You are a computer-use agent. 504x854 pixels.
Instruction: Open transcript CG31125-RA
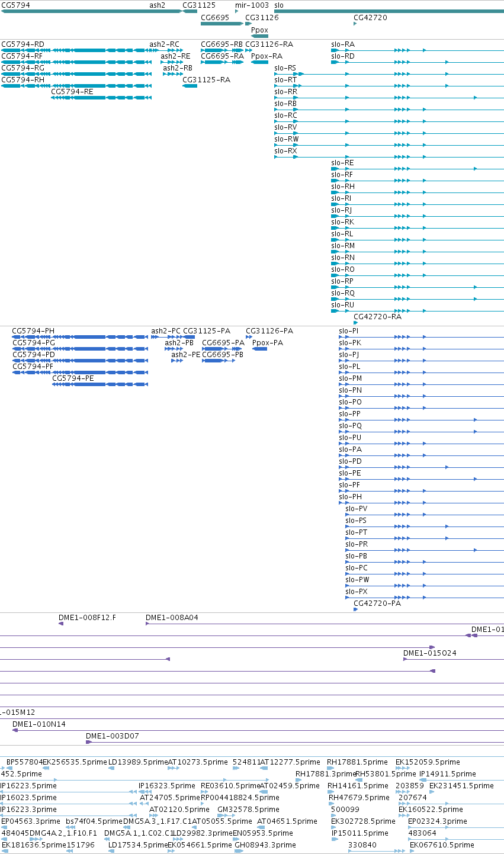206,80
